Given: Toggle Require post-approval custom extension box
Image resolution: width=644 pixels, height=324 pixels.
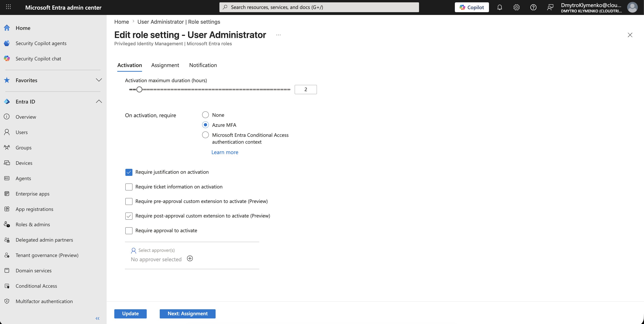Looking at the screenshot, I should [129, 216].
